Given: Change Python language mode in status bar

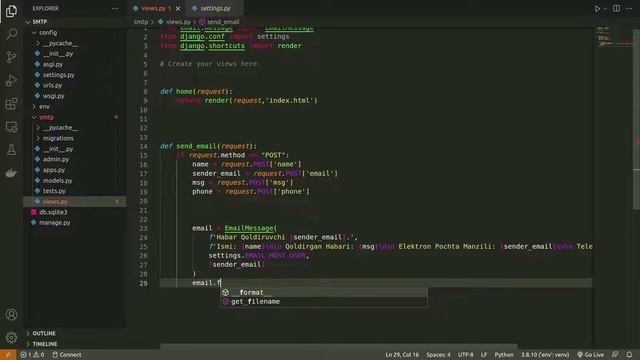Looking at the screenshot, I should (504, 355).
